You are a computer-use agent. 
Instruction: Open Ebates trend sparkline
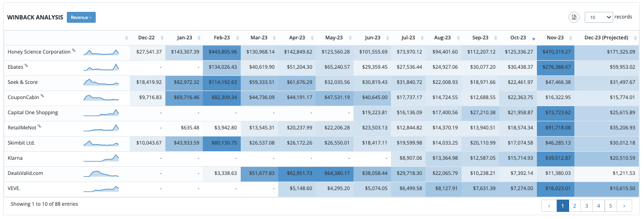[101, 67]
